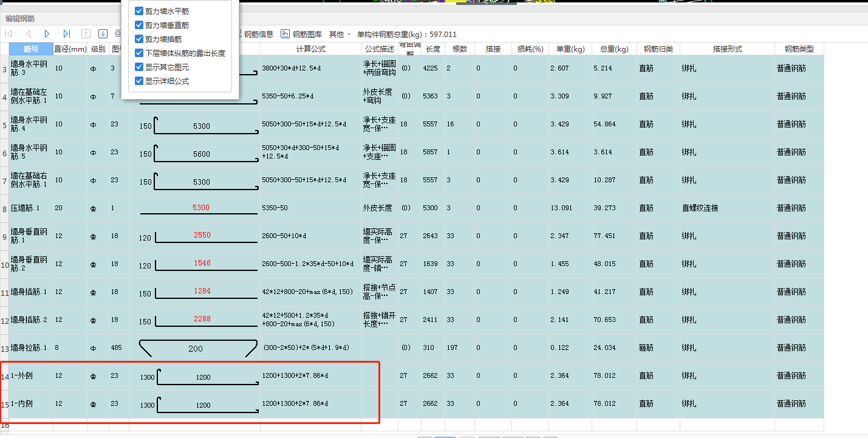Click total weight 77.451 cell
Screen dimensions: 868x438
coord(614,237)
